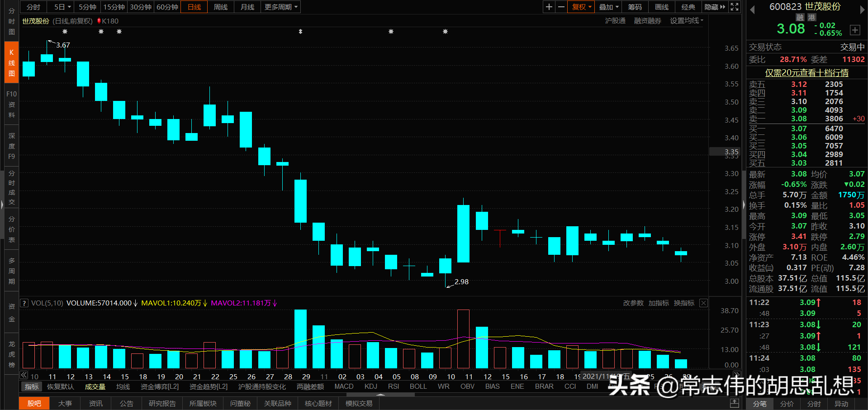The width and height of the screenshot is (868, 410).
Task: Switch to the 周线 weekly chart tab
Action: [x=220, y=7]
